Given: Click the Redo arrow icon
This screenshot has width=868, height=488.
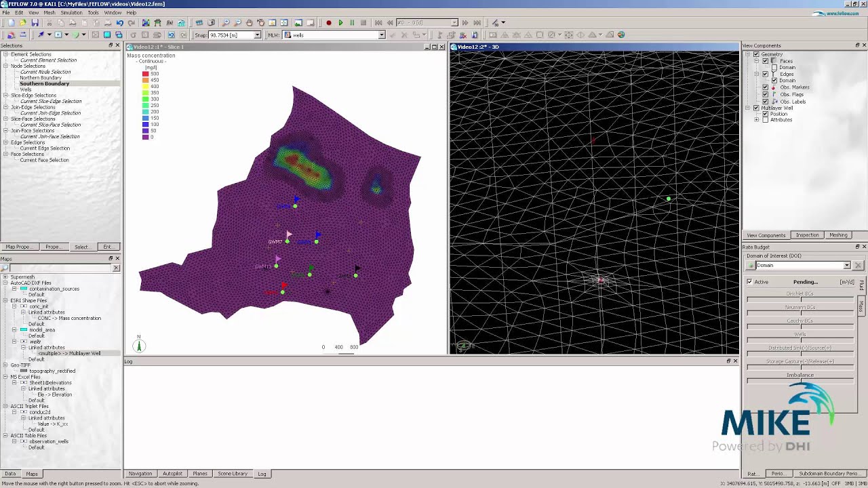Looking at the screenshot, I should click(x=131, y=22).
